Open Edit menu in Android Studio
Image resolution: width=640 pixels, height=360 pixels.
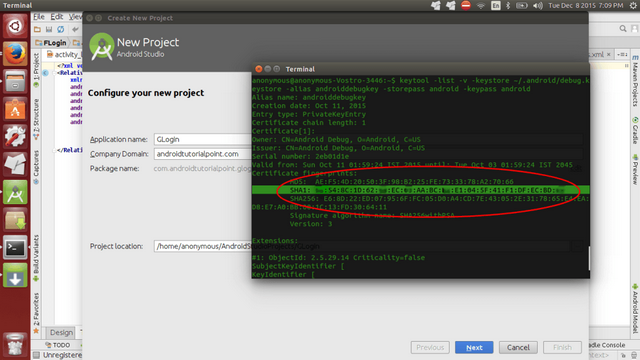pos(57,17)
